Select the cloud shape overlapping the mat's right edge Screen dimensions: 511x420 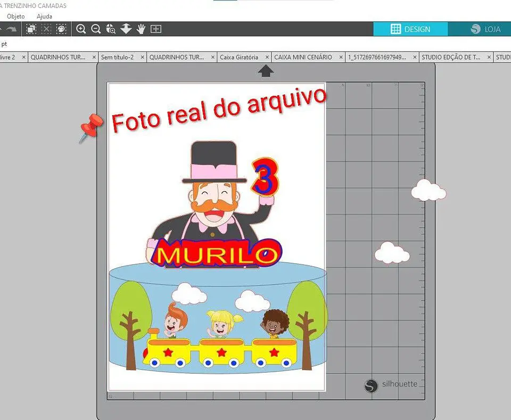pyautogui.click(x=428, y=190)
